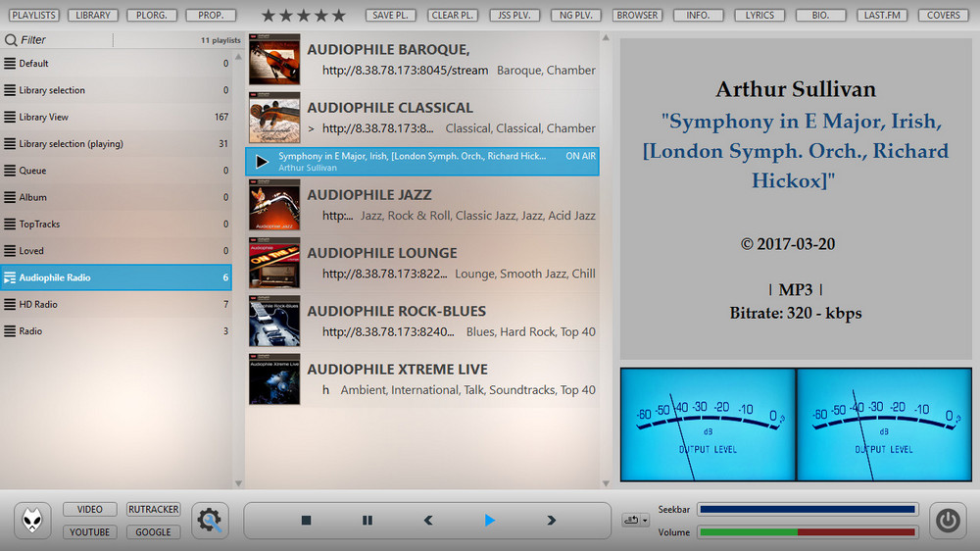Click the Audiophile Jazz station thumbnail
980x551 pixels.
click(x=274, y=205)
